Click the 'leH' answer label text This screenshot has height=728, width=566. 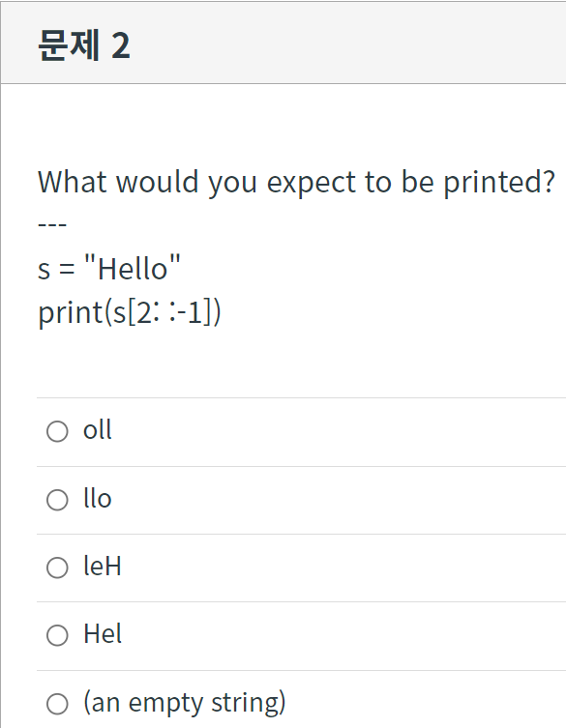[x=103, y=567]
